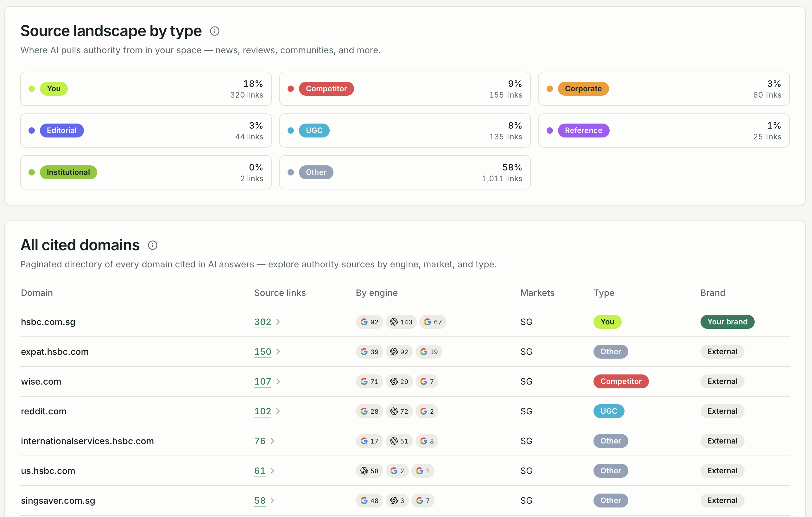Click Google engine chip 2 in us.hsbc.com row
The image size is (812, 517).
click(x=397, y=471)
